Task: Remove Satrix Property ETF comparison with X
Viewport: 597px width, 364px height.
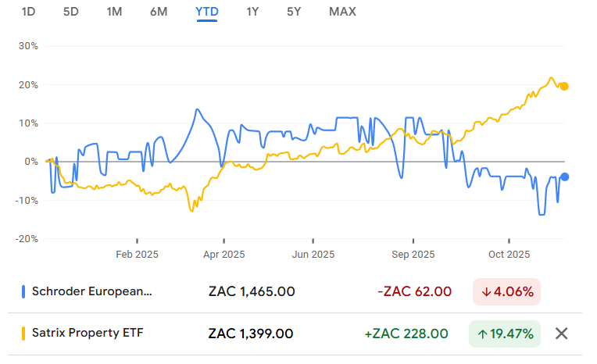Action: tap(561, 334)
